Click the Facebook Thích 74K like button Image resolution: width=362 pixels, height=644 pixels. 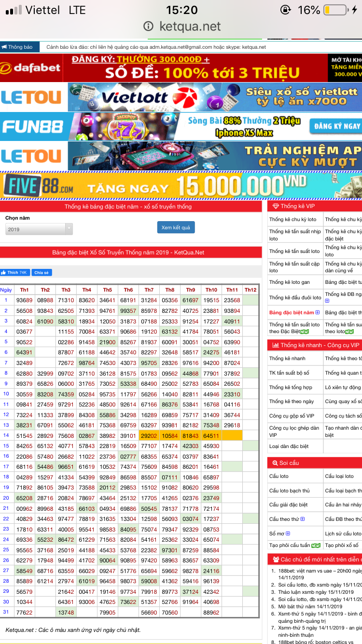pos(15,272)
